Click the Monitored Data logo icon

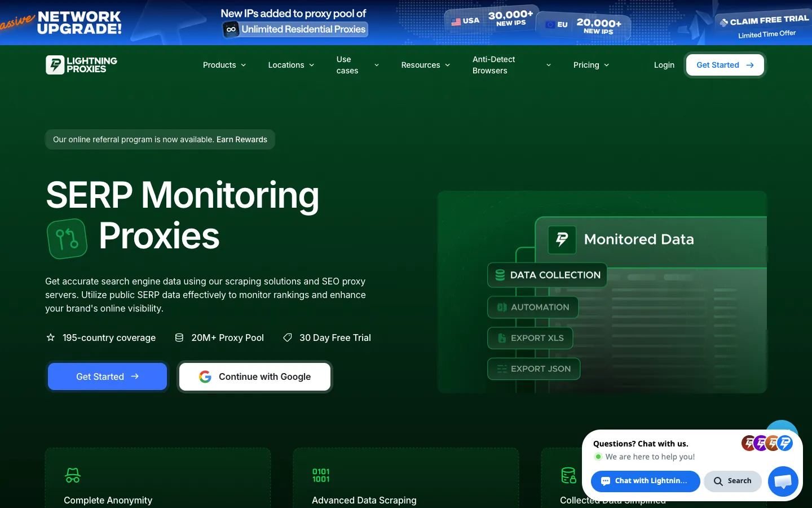(x=562, y=239)
